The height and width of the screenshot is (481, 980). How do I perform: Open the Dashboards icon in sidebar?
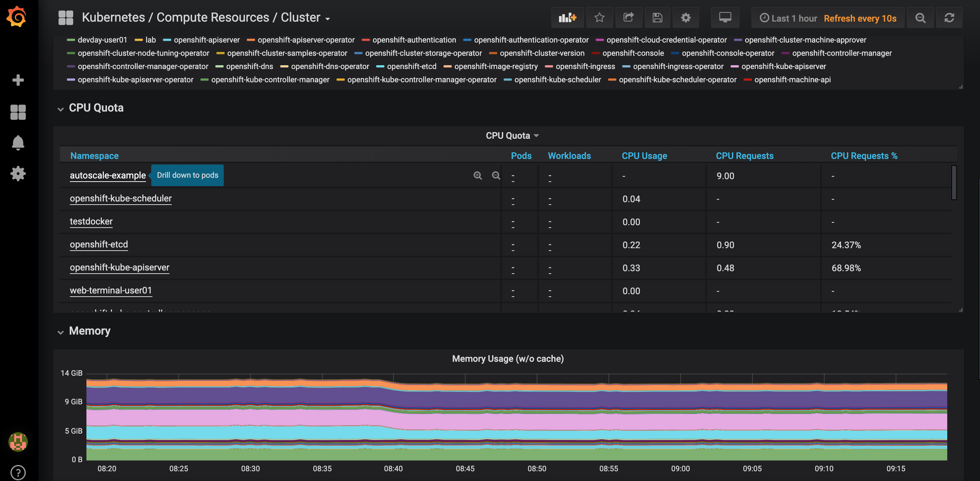[x=18, y=112]
